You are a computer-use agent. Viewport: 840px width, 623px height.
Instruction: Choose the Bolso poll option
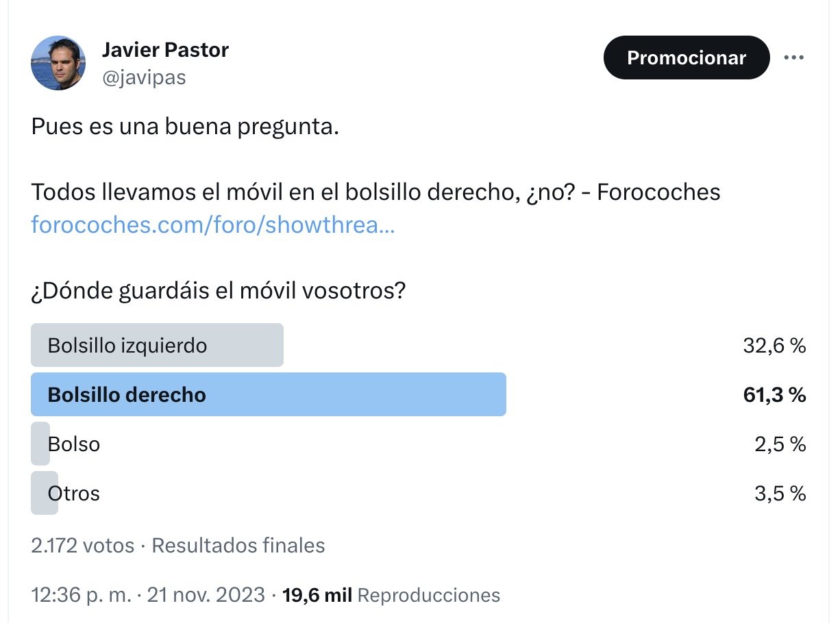pos(73,444)
